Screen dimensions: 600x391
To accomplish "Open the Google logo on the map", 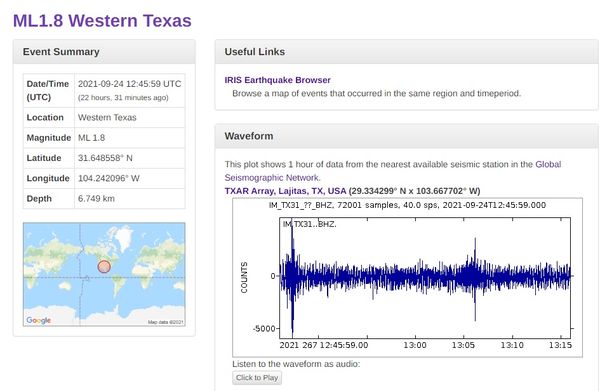I will [x=38, y=320].
